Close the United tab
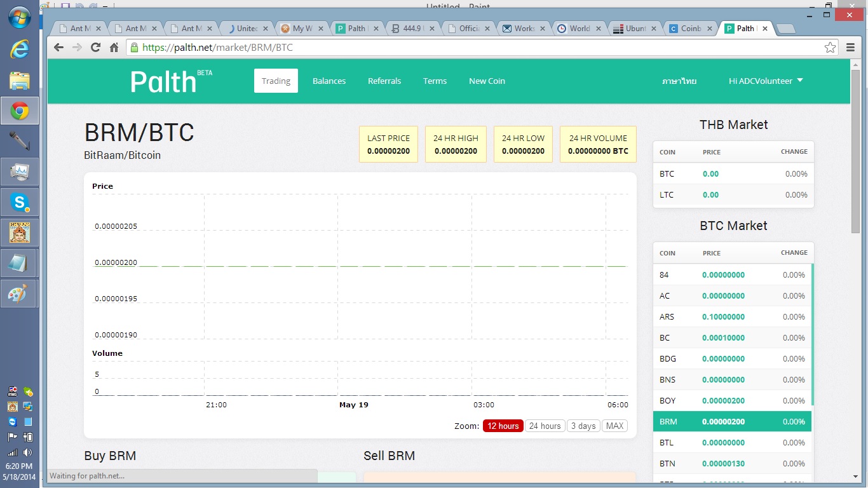The image size is (868, 488). coord(265,29)
